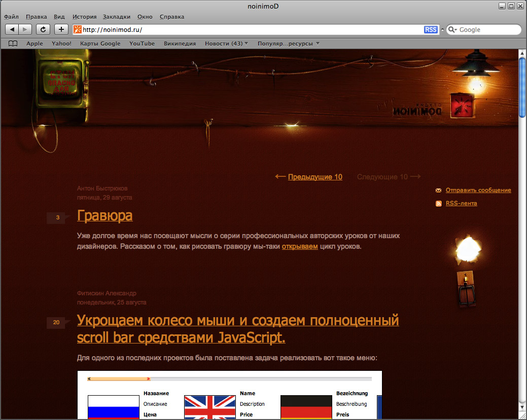Open the Википедия bookmark
Screen dimensions: 527x420
(x=180, y=44)
